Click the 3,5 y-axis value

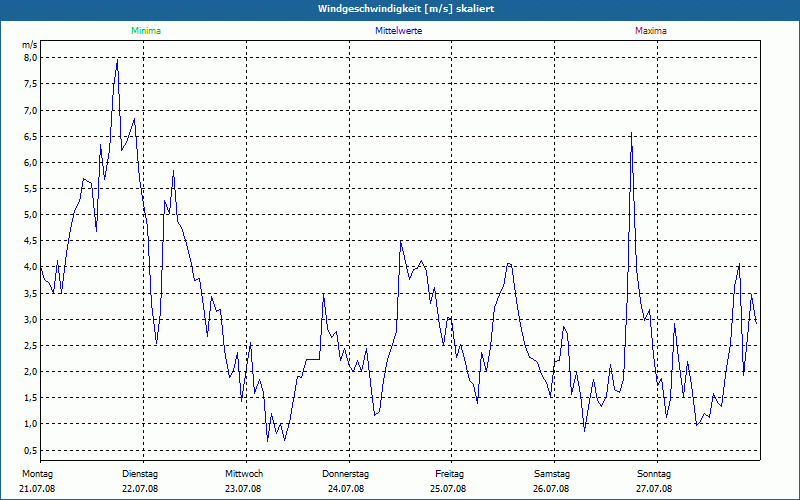coord(31,293)
